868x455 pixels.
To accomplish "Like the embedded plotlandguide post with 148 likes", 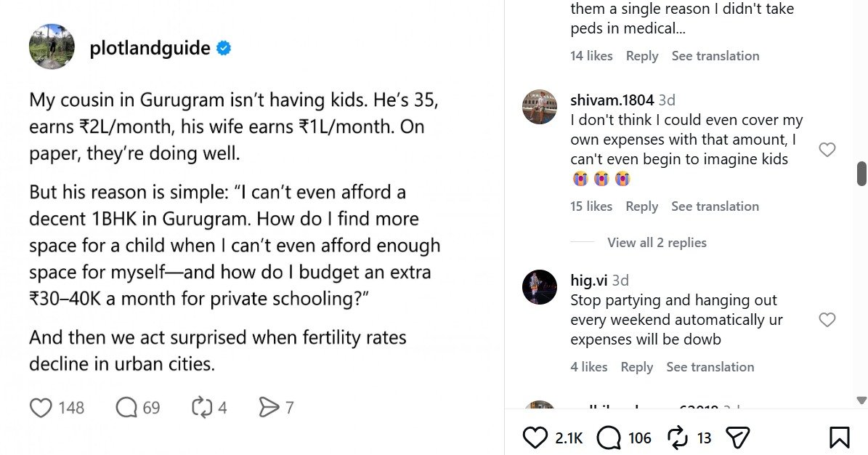I will [x=41, y=408].
